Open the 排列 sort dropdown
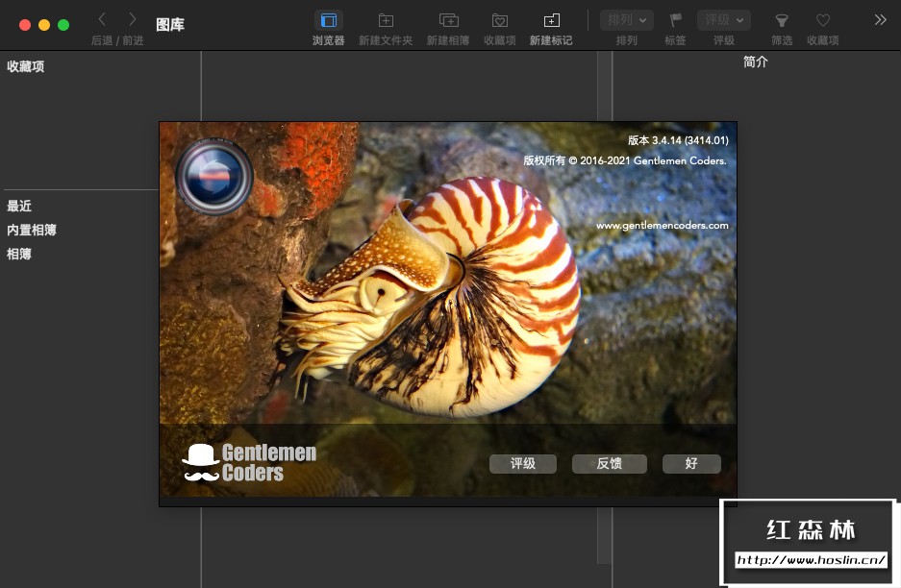Image resolution: width=901 pixels, height=588 pixels. tap(627, 20)
